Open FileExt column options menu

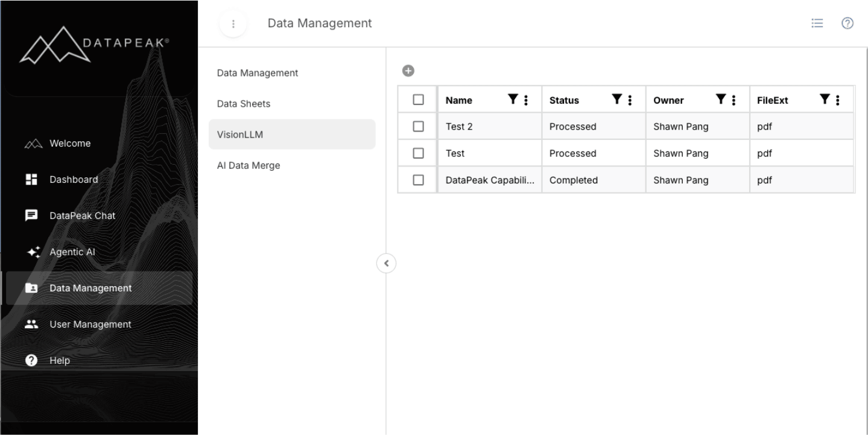click(x=837, y=100)
